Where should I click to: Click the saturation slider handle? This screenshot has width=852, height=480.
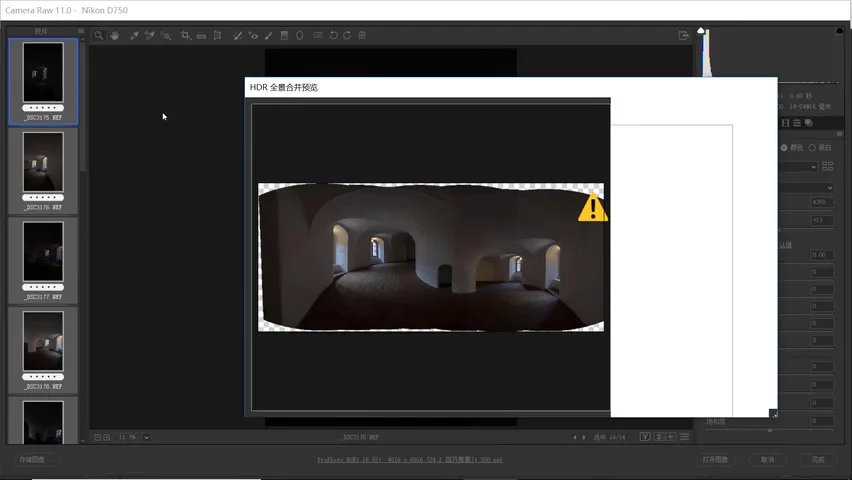770,430
